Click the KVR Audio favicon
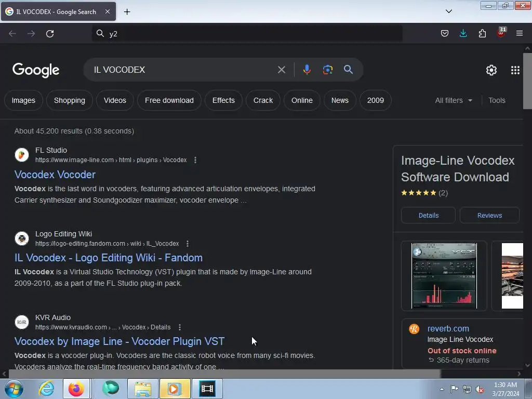Viewport: 532px width, 399px height. 22,322
